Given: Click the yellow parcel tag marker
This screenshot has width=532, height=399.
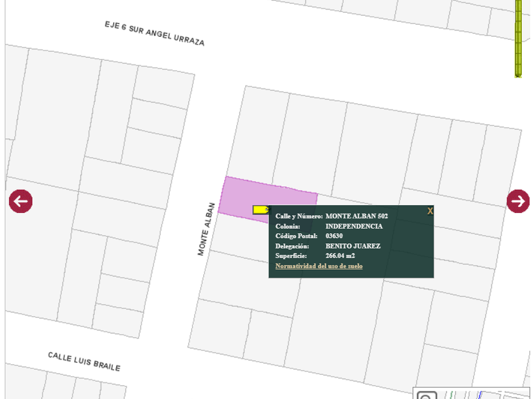Looking at the screenshot, I should pyautogui.click(x=260, y=210).
